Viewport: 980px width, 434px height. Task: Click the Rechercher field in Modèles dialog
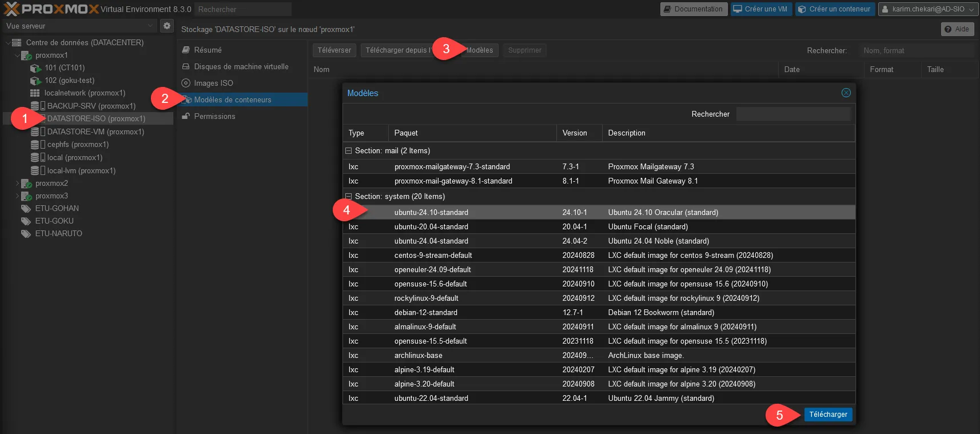click(x=793, y=114)
